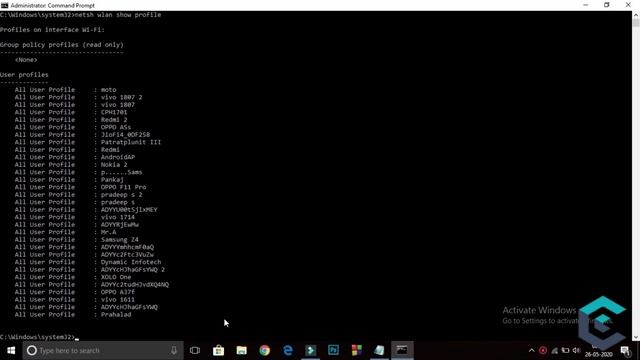Click the bottom 'C:\Windows\system32>' prompt line
Image resolution: width=640 pixels, height=360 pixels.
pyautogui.click(x=38, y=337)
